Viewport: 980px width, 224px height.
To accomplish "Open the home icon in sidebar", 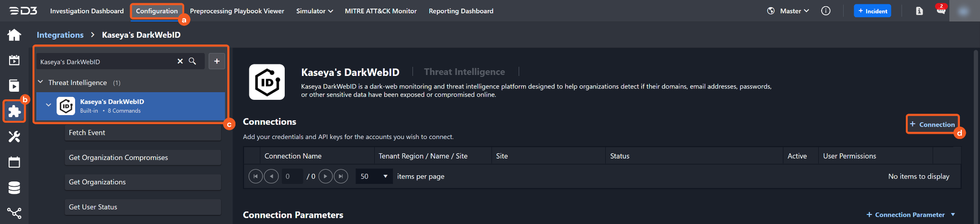I will pyautogui.click(x=14, y=35).
